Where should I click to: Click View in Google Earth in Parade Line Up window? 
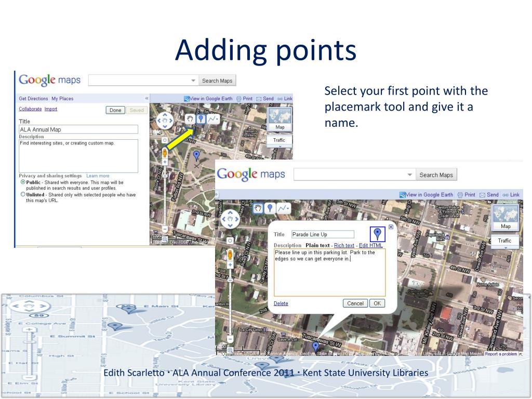(x=426, y=195)
